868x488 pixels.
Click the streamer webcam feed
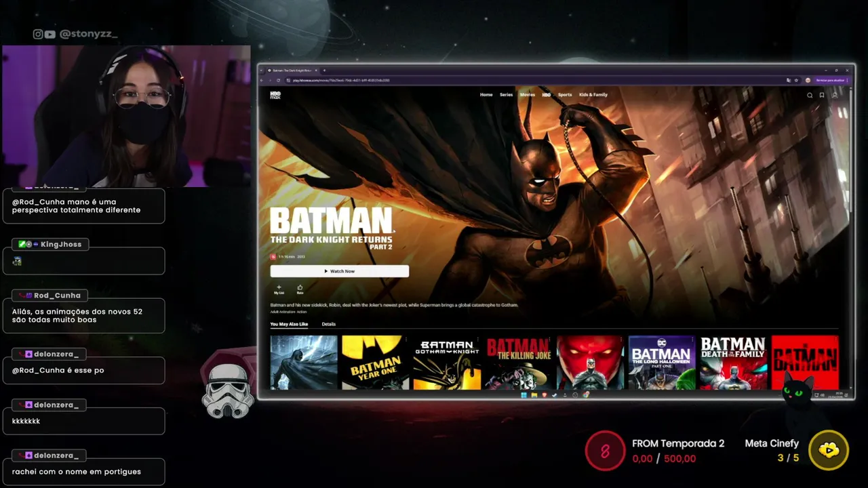(x=126, y=116)
